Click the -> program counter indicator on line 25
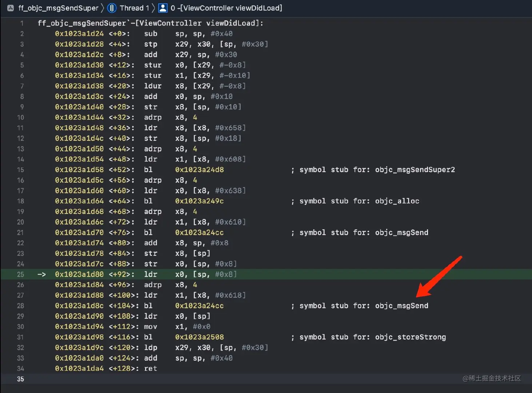The width and height of the screenshot is (532, 393). click(x=42, y=274)
